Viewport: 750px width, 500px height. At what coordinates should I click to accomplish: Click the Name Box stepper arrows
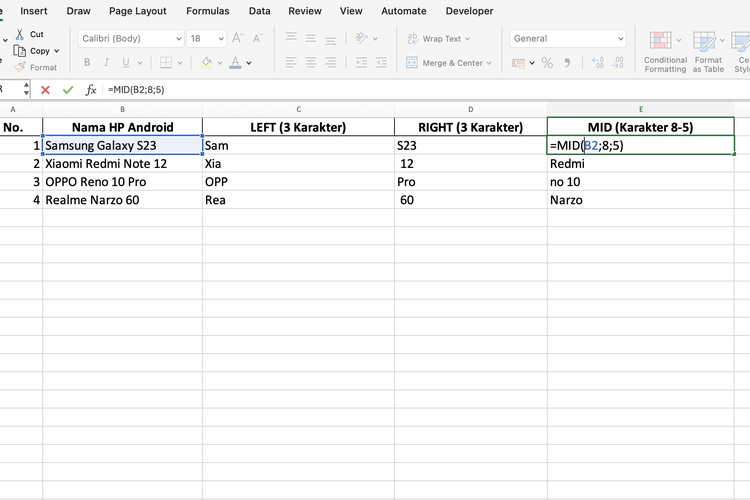[x=26, y=89]
